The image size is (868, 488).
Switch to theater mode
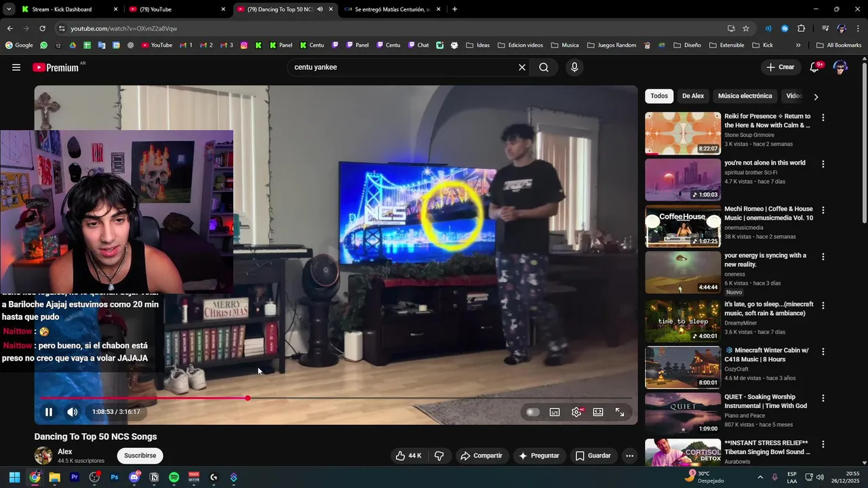pyautogui.click(x=598, y=412)
